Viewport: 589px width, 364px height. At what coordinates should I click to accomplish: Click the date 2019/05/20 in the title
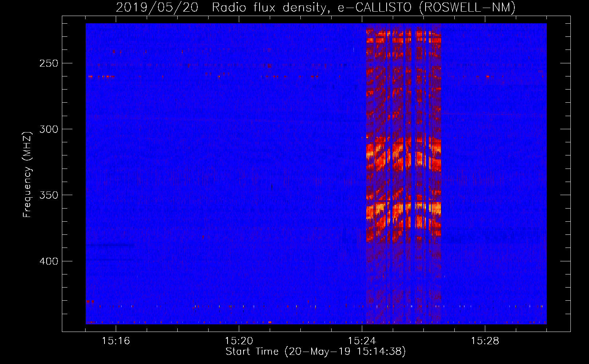pyautogui.click(x=157, y=7)
